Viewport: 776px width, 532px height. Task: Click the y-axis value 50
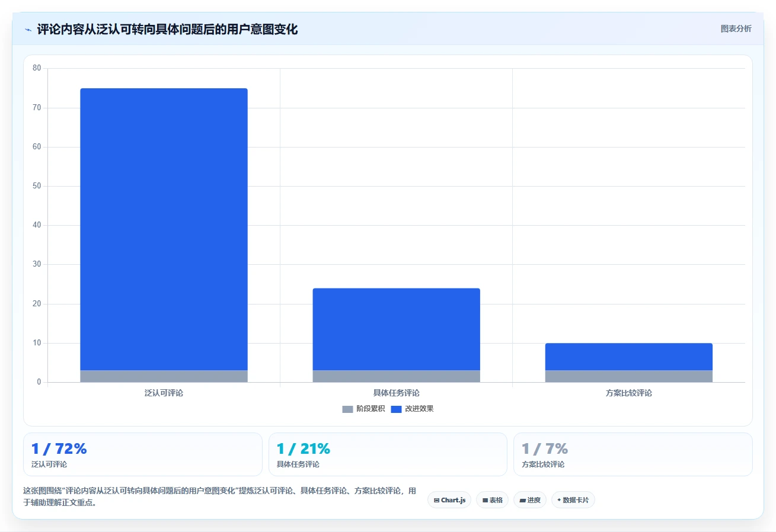[37, 186]
